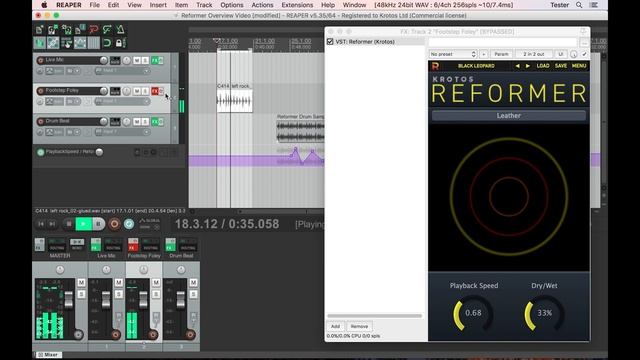Adjust the Dry/Wet knob
The width and height of the screenshot is (640, 360).
pos(544,313)
